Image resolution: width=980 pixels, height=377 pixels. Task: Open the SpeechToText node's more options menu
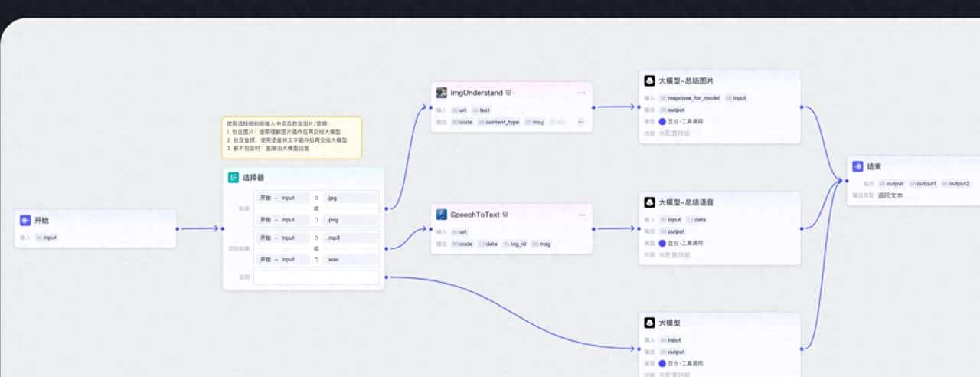582,215
